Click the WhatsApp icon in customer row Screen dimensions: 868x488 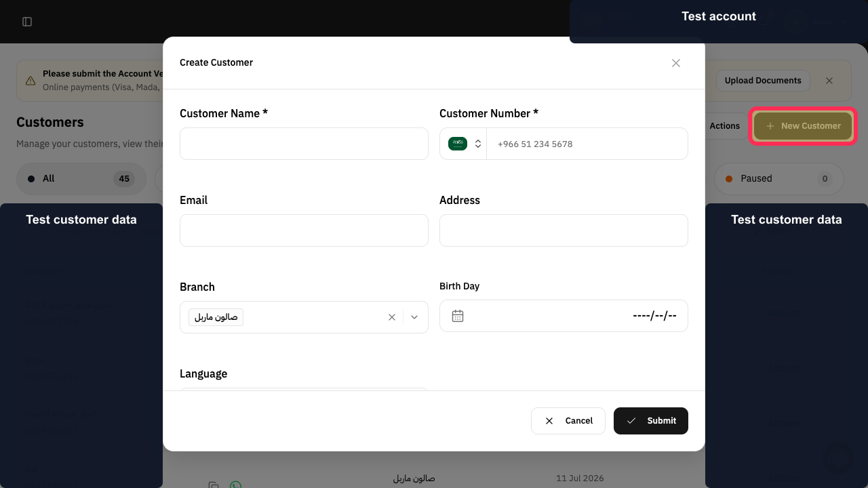click(235, 484)
